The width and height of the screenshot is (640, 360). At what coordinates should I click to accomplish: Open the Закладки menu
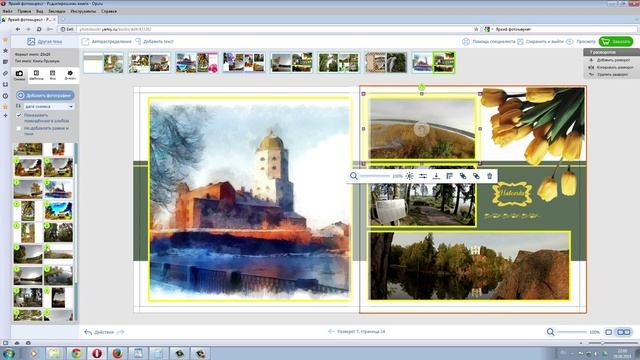pos(57,11)
